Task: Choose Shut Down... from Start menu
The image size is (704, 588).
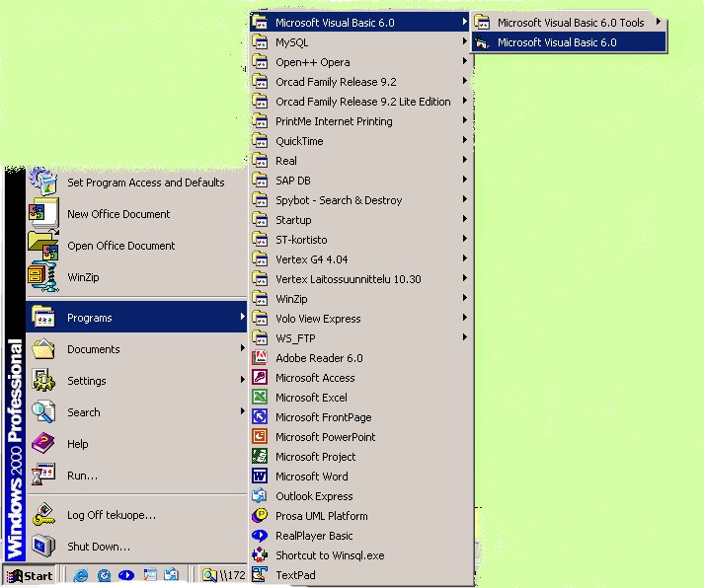Action: tap(136, 547)
